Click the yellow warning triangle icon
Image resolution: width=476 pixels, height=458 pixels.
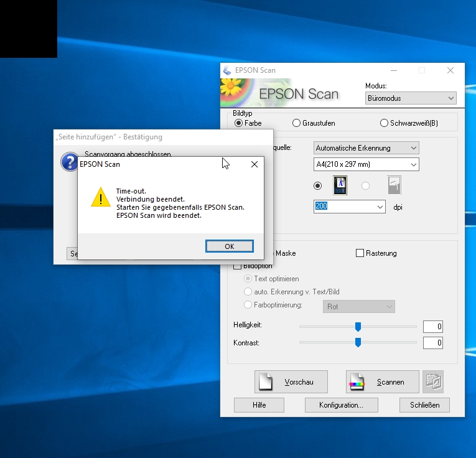[x=100, y=197]
